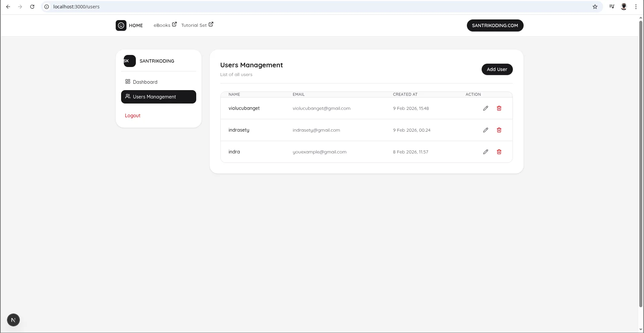
Task: Click the SK avatar badge in sidebar
Action: click(129, 61)
